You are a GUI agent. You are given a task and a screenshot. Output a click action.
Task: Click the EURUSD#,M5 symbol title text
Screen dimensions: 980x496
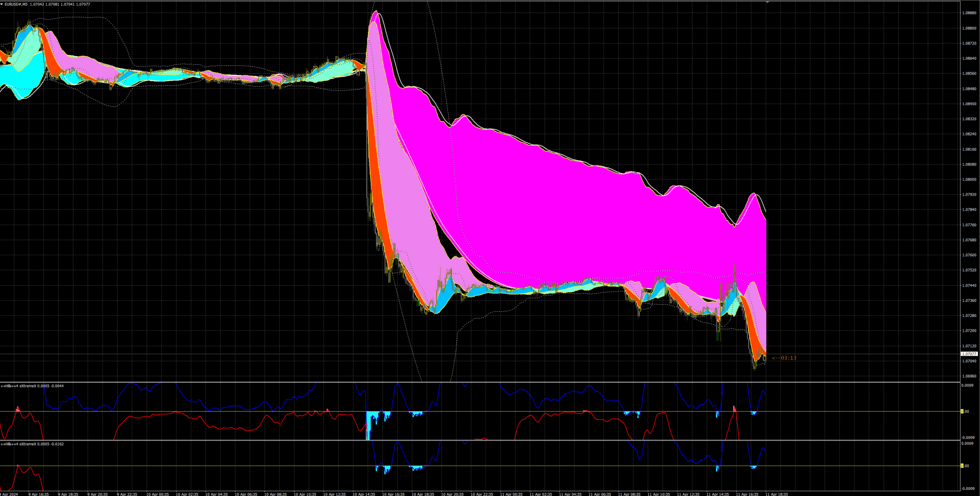pyautogui.click(x=16, y=4)
